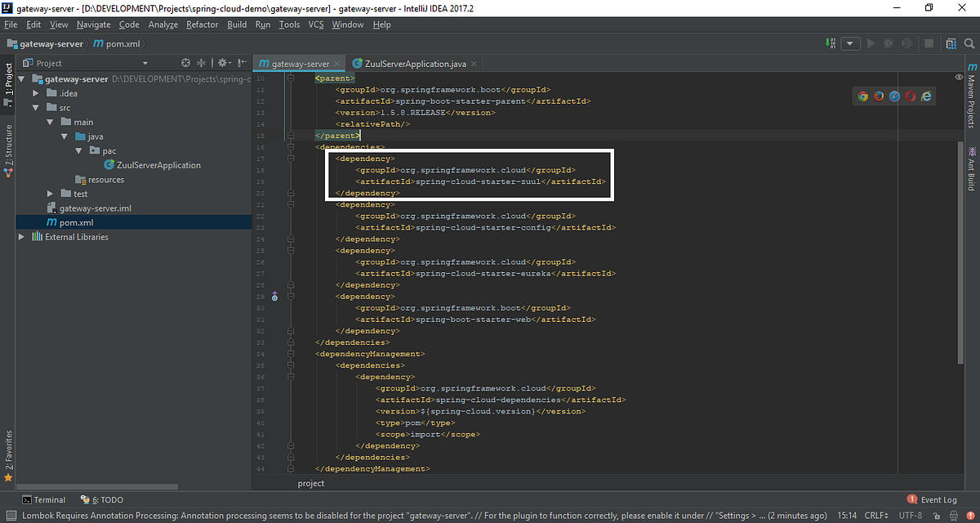Run the application with the green play button
The width and height of the screenshot is (980, 523).
pyautogui.click(x=871, y=44)
